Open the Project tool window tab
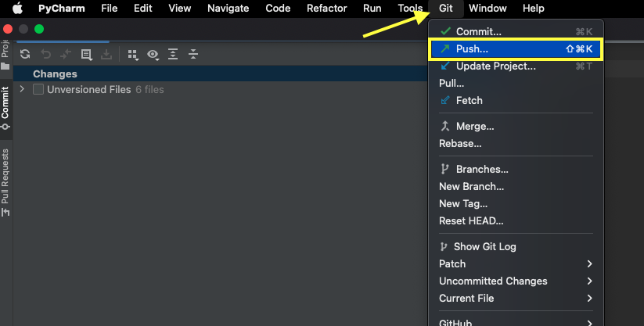The width and height of the screenshot is (644, 326). click(x=5, y=55)
